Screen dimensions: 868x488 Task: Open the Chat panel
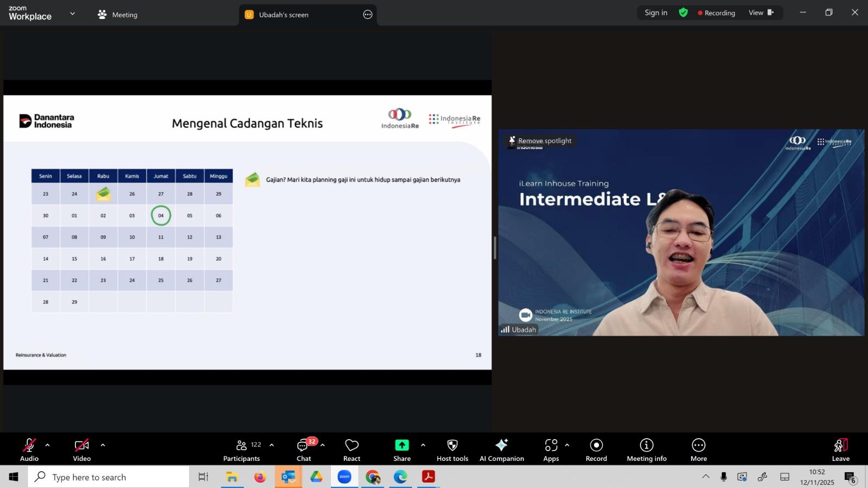(x=303, y=450)
